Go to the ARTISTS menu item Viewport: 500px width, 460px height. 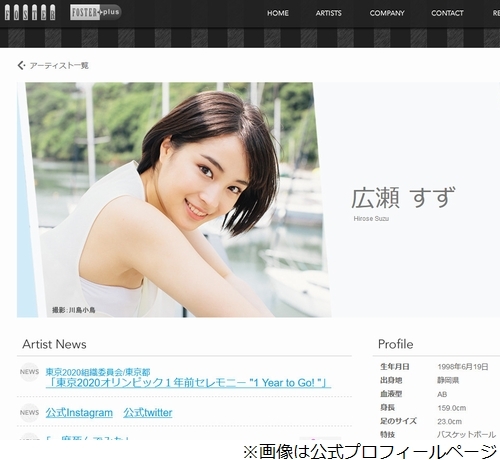coord(329,13)
